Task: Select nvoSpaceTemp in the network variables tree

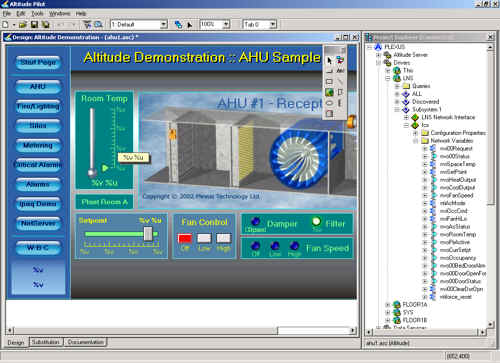Action: pos(458,164)
